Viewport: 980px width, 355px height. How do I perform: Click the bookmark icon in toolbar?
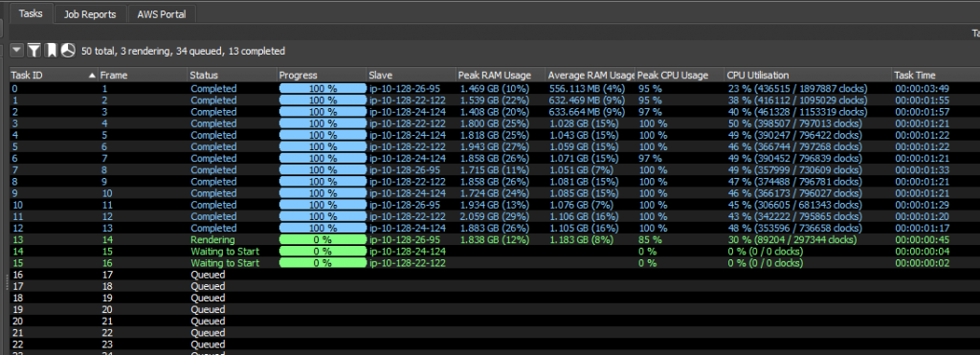pyautogui.click(x=52, y=51)
